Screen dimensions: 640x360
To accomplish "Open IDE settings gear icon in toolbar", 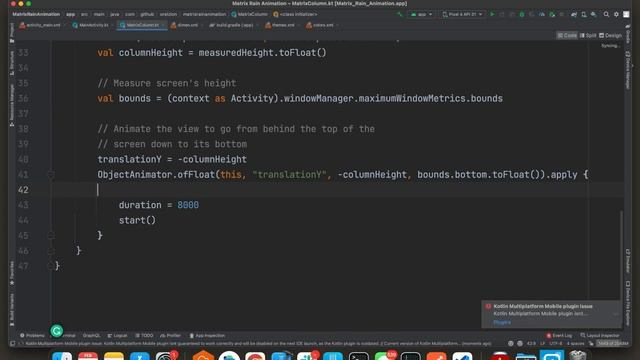I will click(x=616, y=14).
